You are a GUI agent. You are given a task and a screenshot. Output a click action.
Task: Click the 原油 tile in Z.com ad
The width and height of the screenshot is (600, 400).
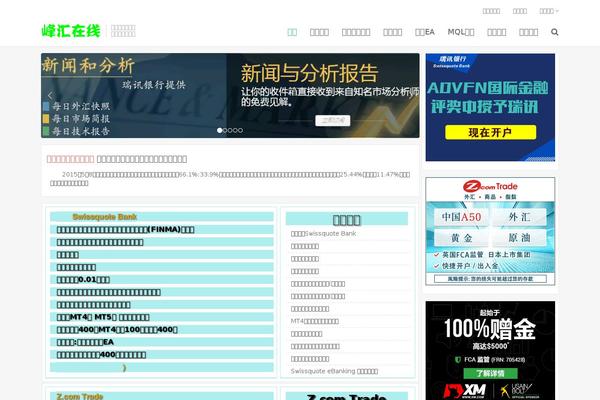tap(519, 238)
